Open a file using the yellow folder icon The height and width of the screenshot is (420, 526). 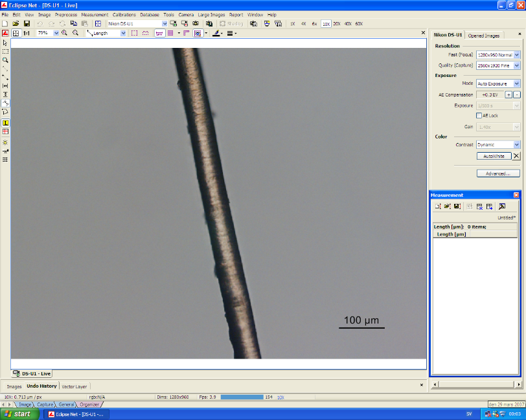pyautogui.click(x=16, y=23)
